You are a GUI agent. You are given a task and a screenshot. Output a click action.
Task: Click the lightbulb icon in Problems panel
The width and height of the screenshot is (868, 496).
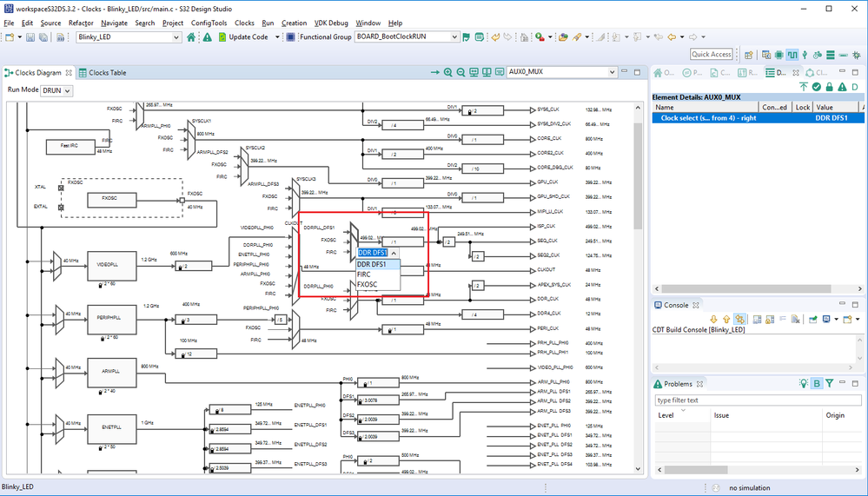tap(804, 384)
